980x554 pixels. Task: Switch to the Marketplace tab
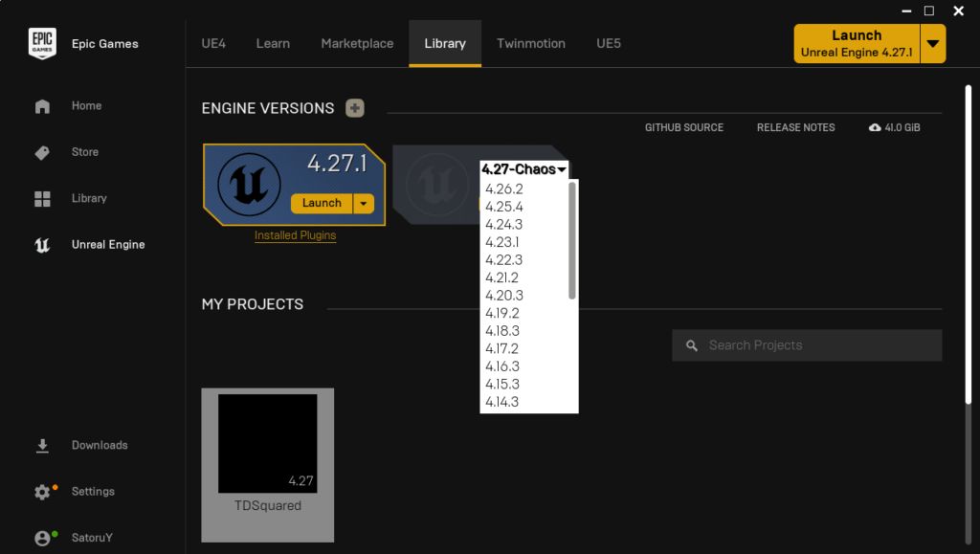click(x=357, y=44)
